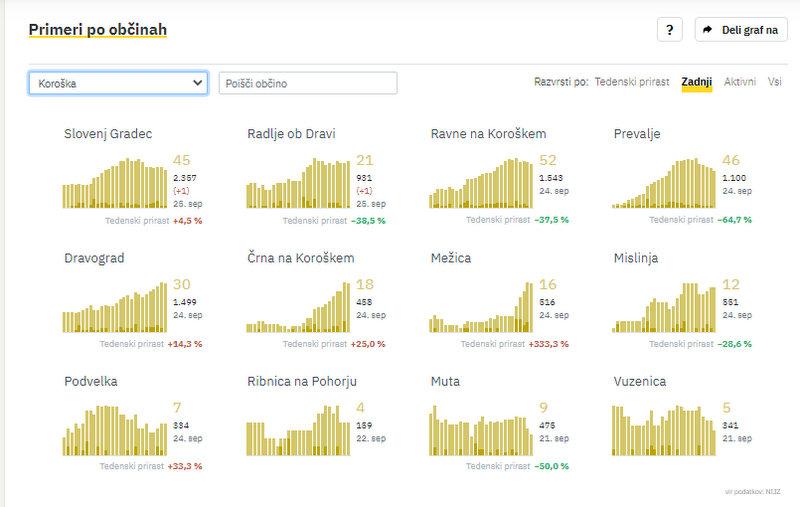Select the Zadnji sort option
The width and height of the screenshot is (800, 507).
pos(696,82)
